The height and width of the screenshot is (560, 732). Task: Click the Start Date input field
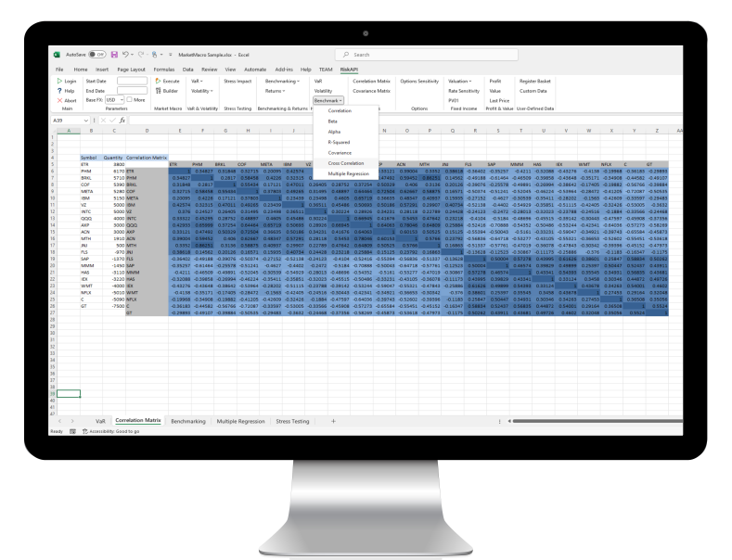pos(132,82)
